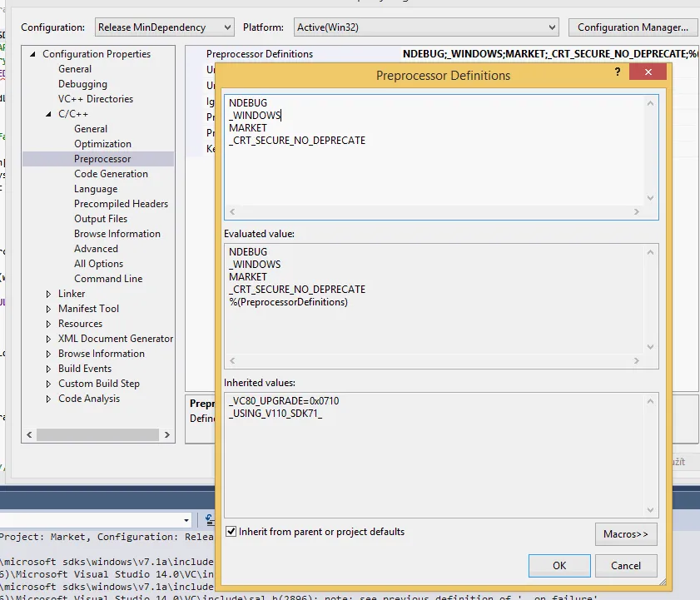Open the Advanced page
The image size is (700, 600).
(96, 249)
